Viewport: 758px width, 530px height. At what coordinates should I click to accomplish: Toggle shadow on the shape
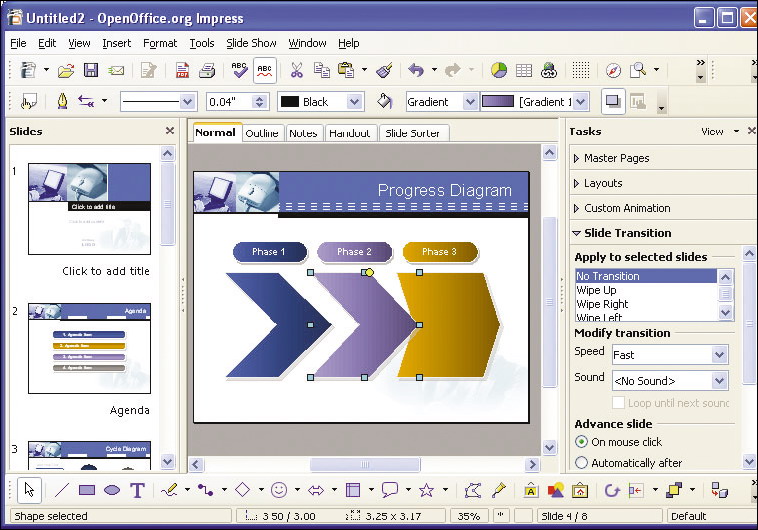coord(613,102)
